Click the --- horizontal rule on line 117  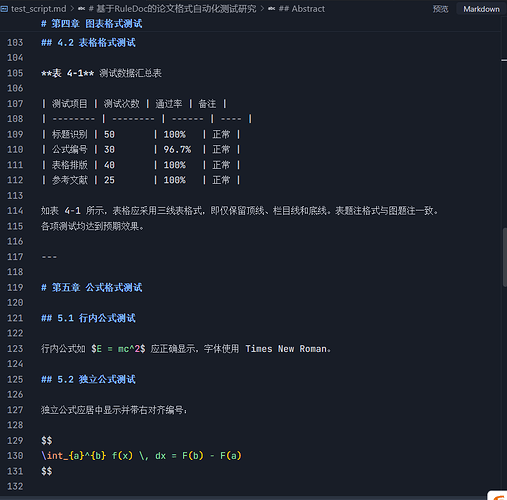49,257
